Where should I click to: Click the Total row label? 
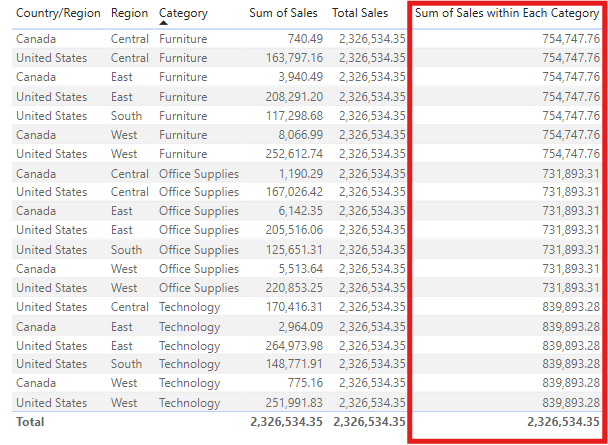pos(30,422)
